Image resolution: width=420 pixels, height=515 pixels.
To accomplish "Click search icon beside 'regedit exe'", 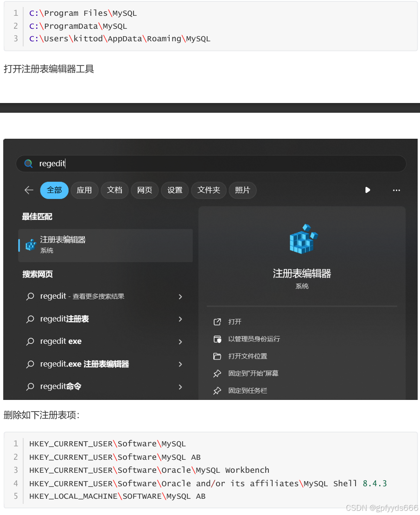I will point(30,341).
